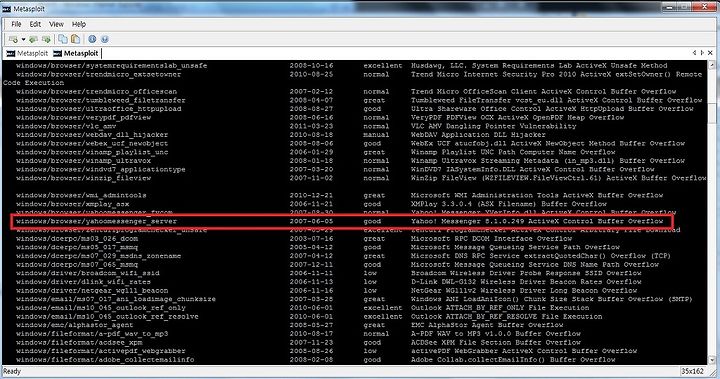Click 'VLC AMV Dangling Pointer Vulnerability' description

coord(493,126)
